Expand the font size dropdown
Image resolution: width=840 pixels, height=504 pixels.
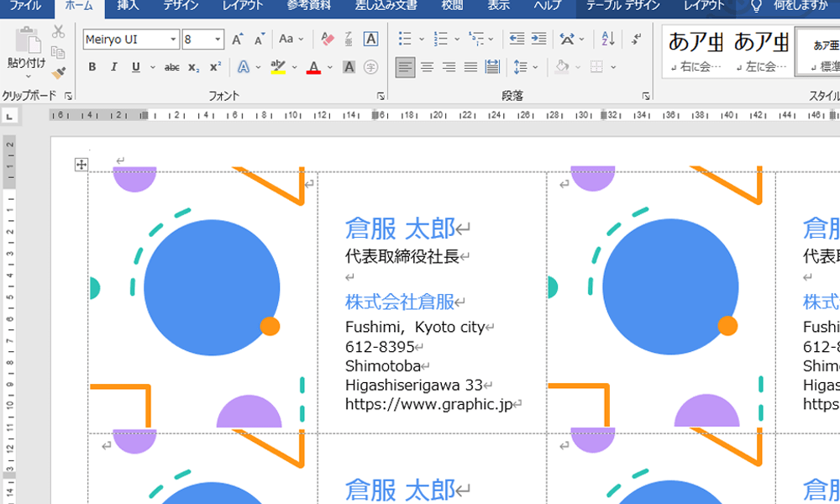(218, 39)
